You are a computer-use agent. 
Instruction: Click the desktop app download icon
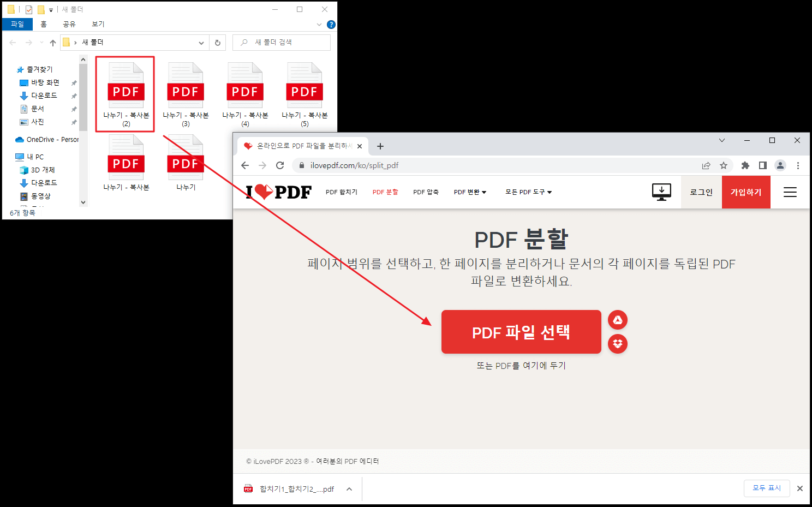click(x=661, y=192)
